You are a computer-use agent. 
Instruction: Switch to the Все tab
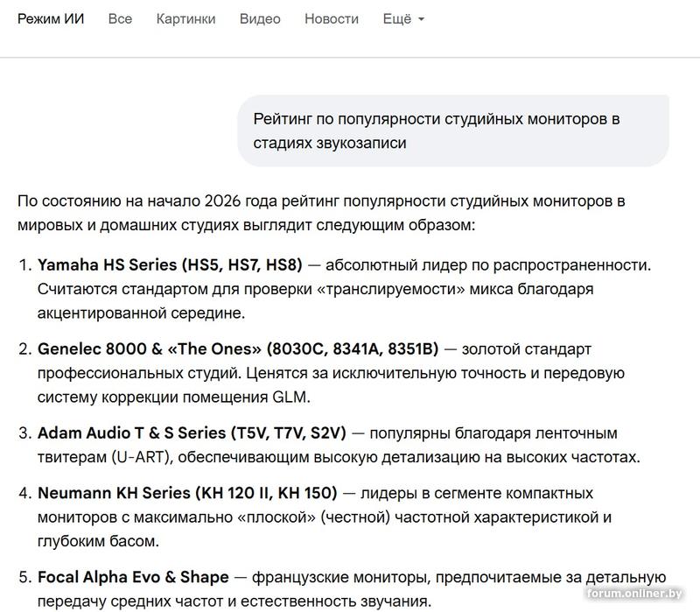(120, 18)
